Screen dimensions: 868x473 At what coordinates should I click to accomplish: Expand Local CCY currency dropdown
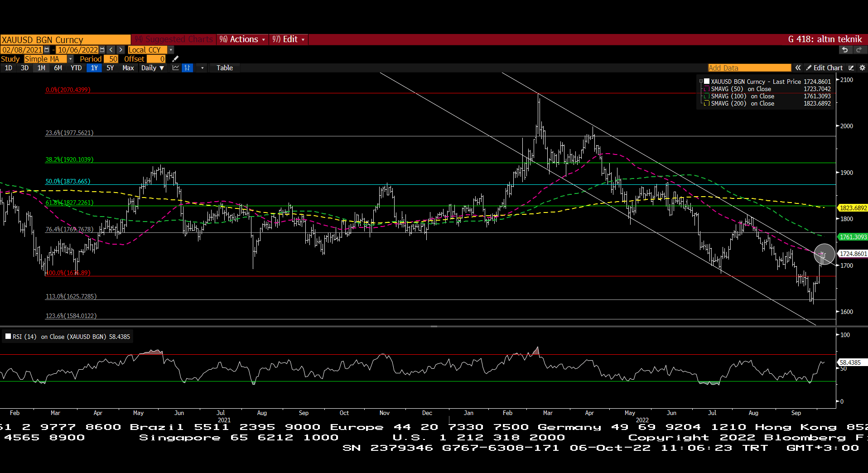pyautogui.click(x=171, y=50)
